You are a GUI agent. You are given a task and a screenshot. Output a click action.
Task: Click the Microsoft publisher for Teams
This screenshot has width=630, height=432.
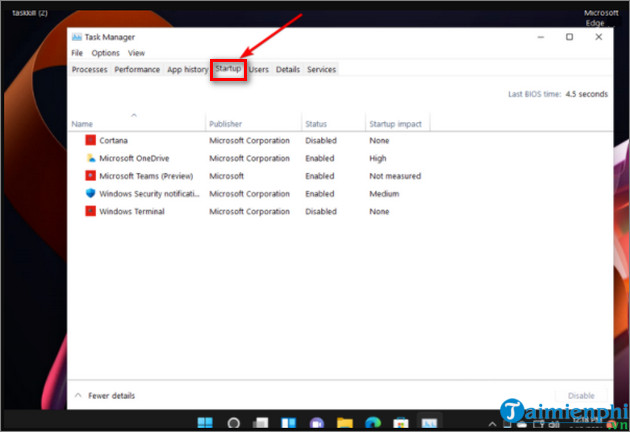pos(226,176)
